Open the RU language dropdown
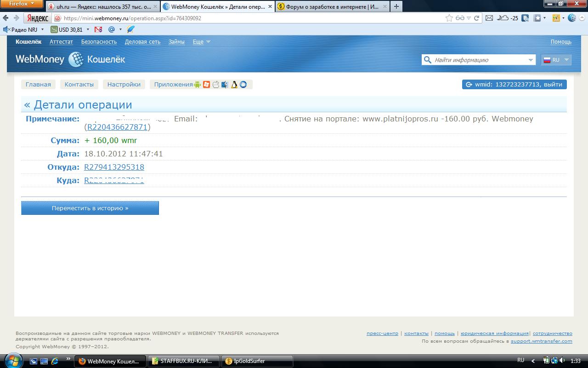The height and width of the screenshot is (368, 588). tap(556, 60)
